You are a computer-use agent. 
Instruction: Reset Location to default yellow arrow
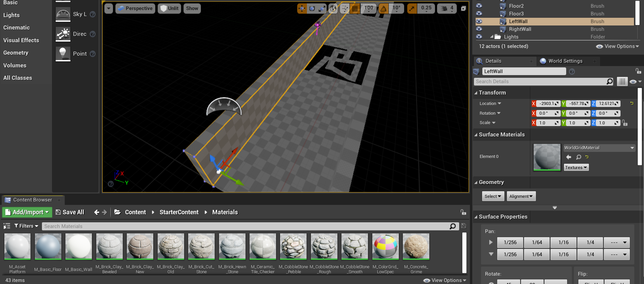click(632, 103)
